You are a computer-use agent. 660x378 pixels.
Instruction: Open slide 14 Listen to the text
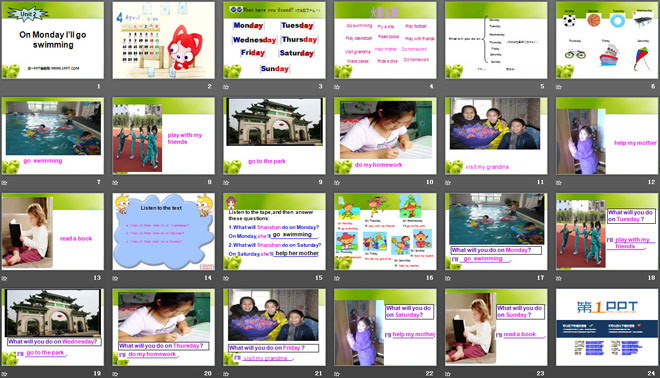tap(163, 232)
